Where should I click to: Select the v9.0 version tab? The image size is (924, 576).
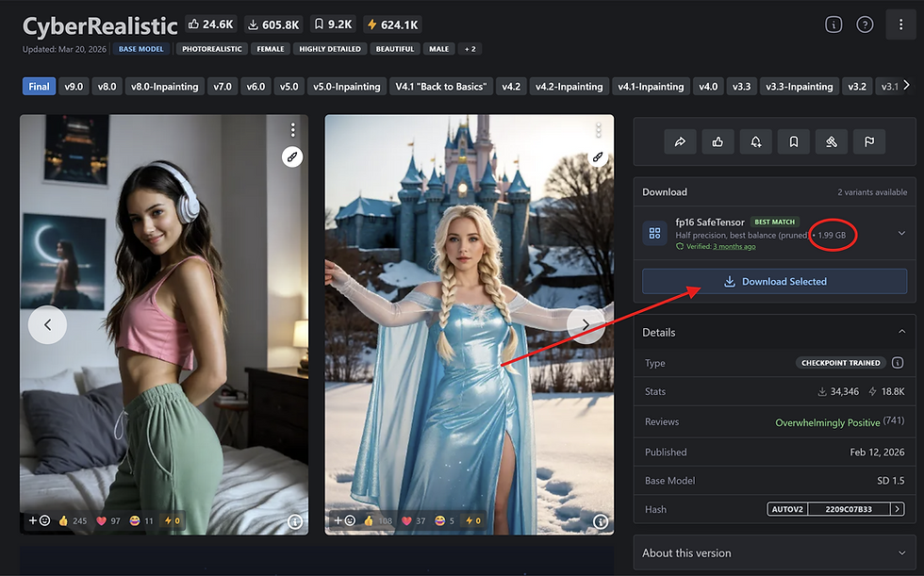pos(74,87)
